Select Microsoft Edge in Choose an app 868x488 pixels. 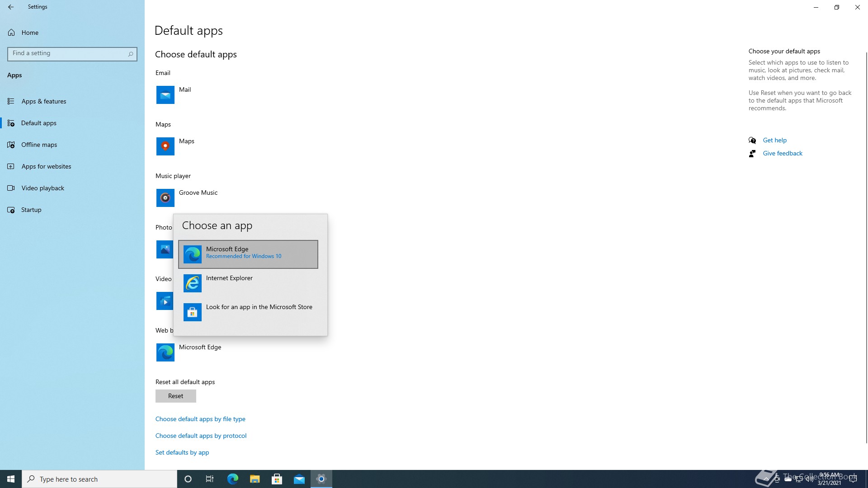pyautogui.click(x=248, y=254)
